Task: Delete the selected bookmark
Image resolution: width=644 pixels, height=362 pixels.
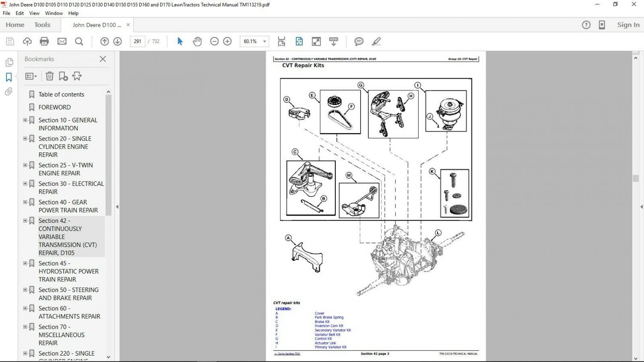Action: [x=49, y=76]
